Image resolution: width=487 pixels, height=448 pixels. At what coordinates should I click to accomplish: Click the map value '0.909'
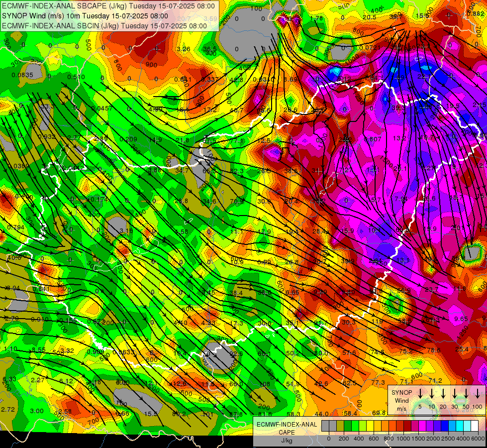tap(96, 351)
